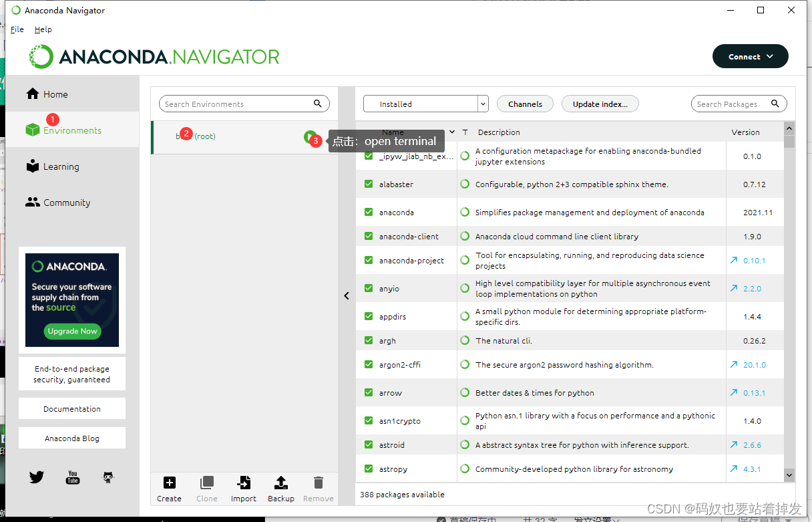Image resolution: width=812 pixels, height=522 pixels.
Task: Open End-to-end package security link
Action: [72, 374]
